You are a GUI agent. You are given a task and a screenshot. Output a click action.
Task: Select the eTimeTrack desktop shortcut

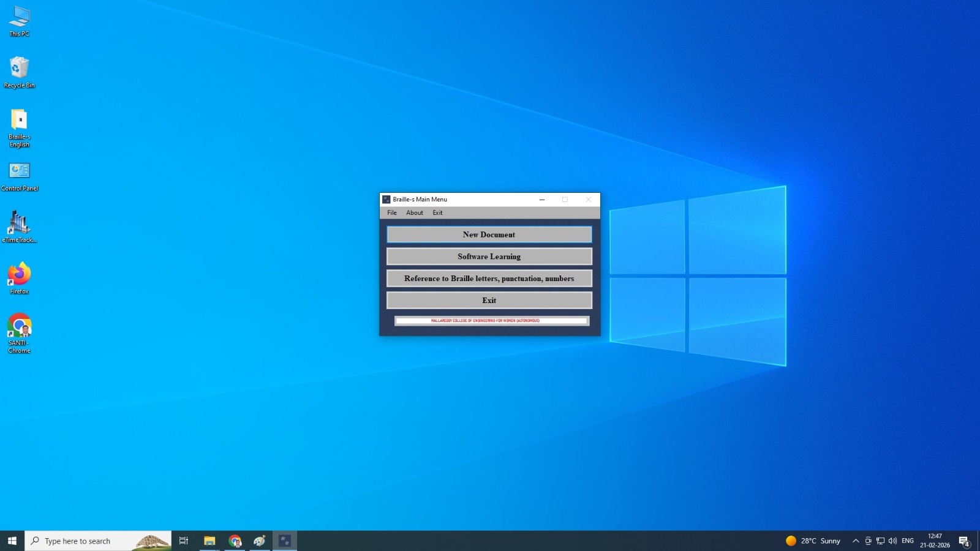point(19,227)
